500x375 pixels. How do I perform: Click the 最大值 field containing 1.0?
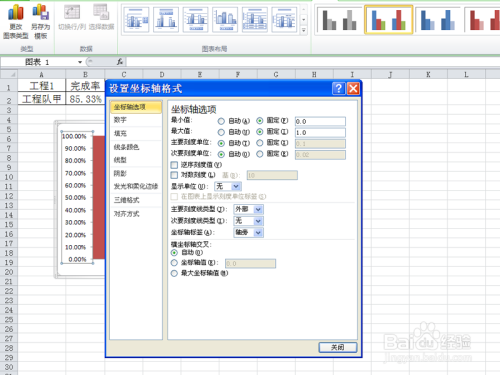[x=320, y=133]
